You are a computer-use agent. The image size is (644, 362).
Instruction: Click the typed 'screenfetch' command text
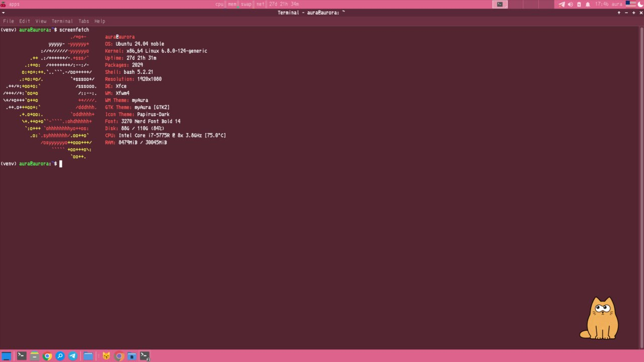[74, 30]
